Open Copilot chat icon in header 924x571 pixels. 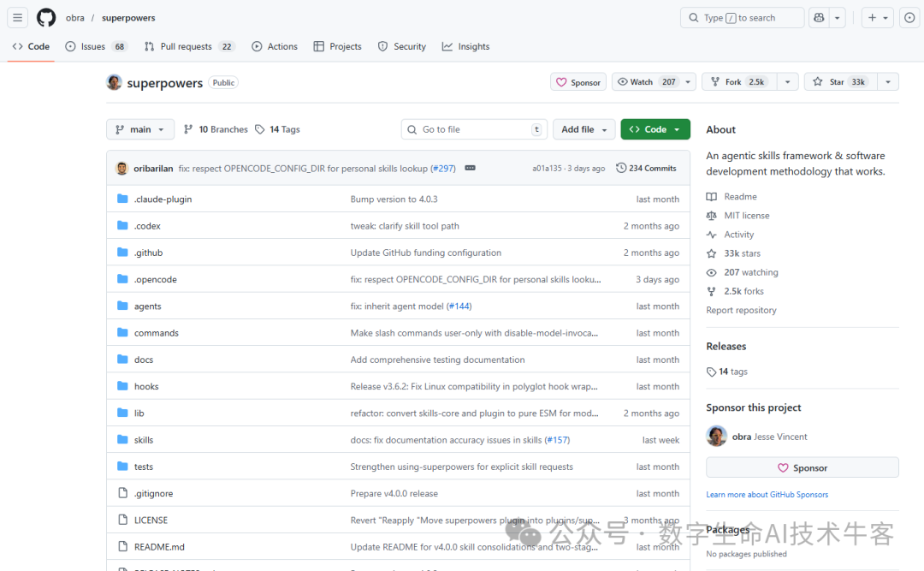tap(819, 18)
